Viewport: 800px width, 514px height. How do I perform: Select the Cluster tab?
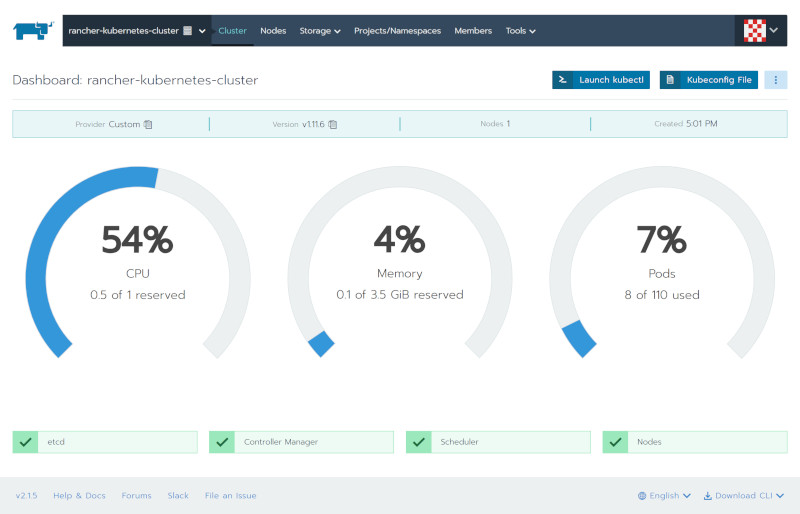pyautogui.click(x=232, y=31)
